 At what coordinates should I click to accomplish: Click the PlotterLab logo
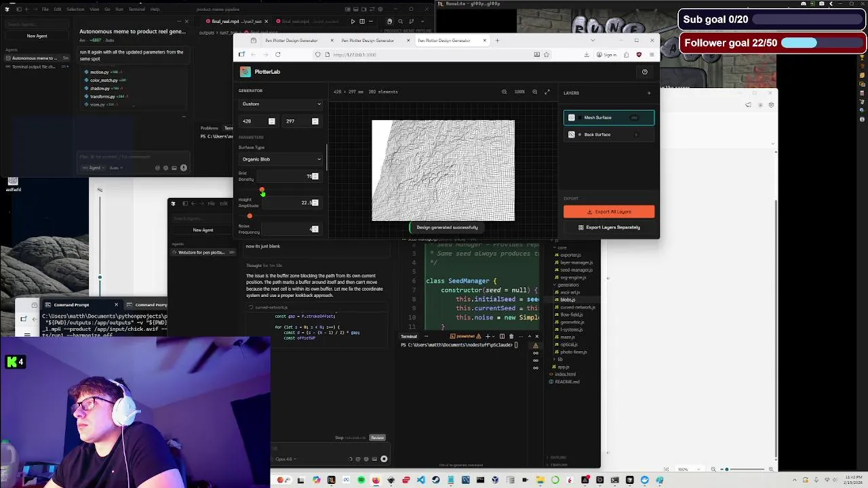coord(245,72)
